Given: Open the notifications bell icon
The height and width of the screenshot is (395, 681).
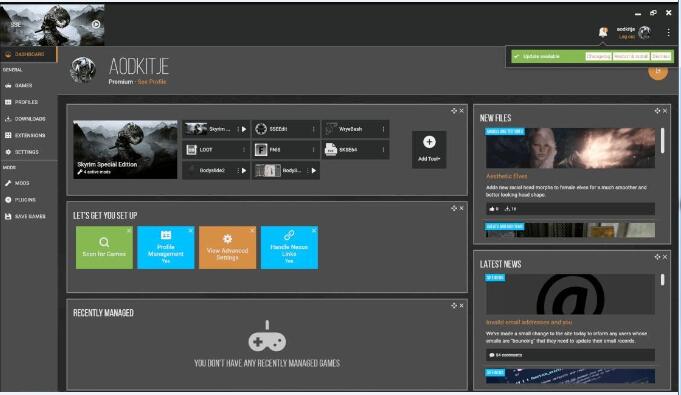Looking at the screenshot, I should [603, 32].
